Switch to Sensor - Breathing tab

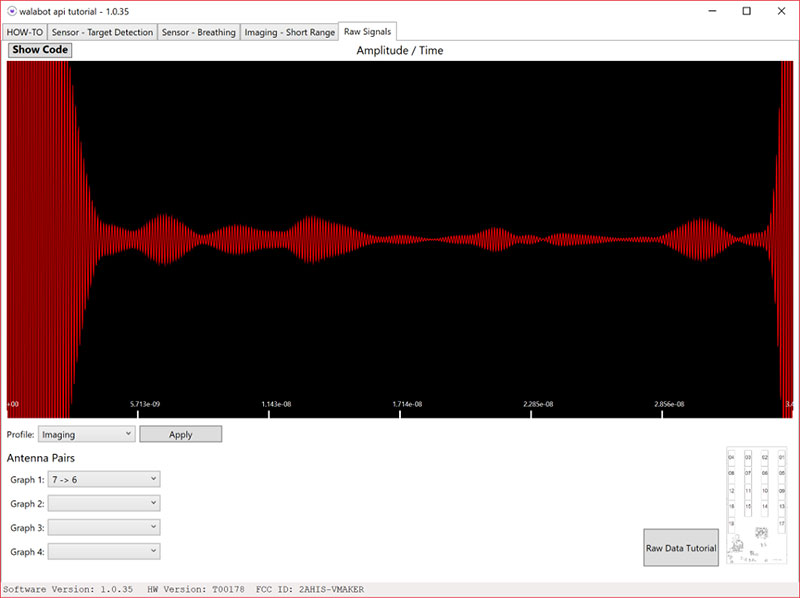click(x=198, y=32)
